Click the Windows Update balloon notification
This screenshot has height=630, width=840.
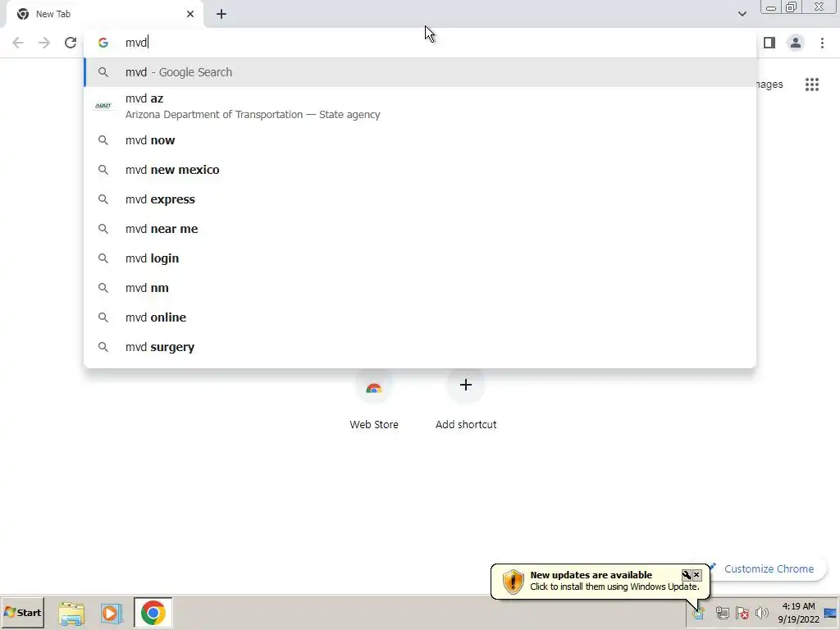(x=600, y=582)
